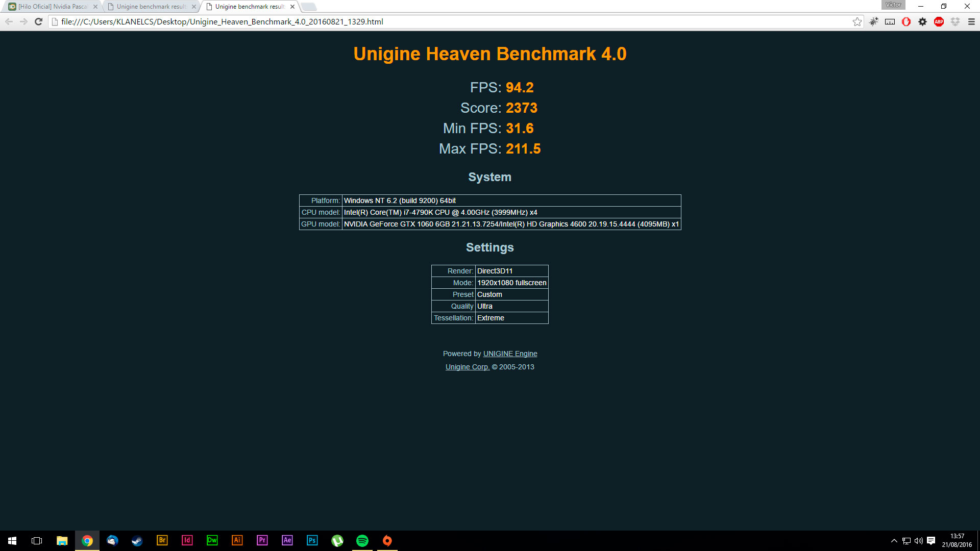Click the bug extension icon
This screenshot has width=980, height=551.
click(x=874, y=21)
